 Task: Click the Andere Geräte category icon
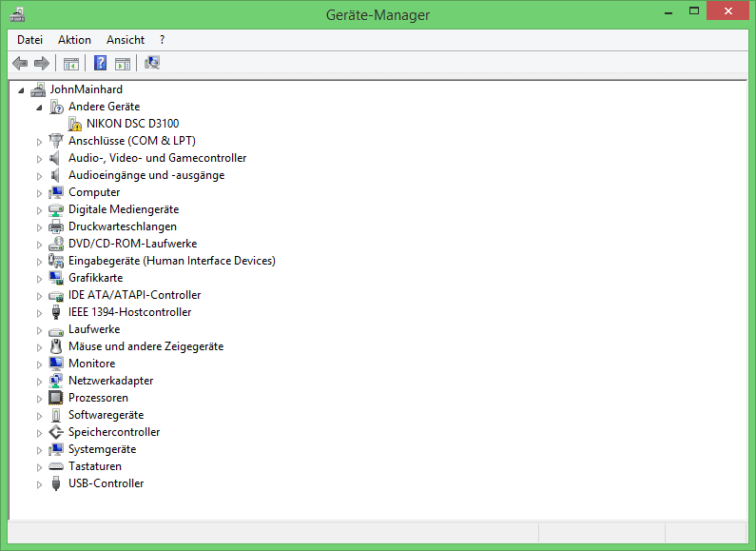(56, 107)
